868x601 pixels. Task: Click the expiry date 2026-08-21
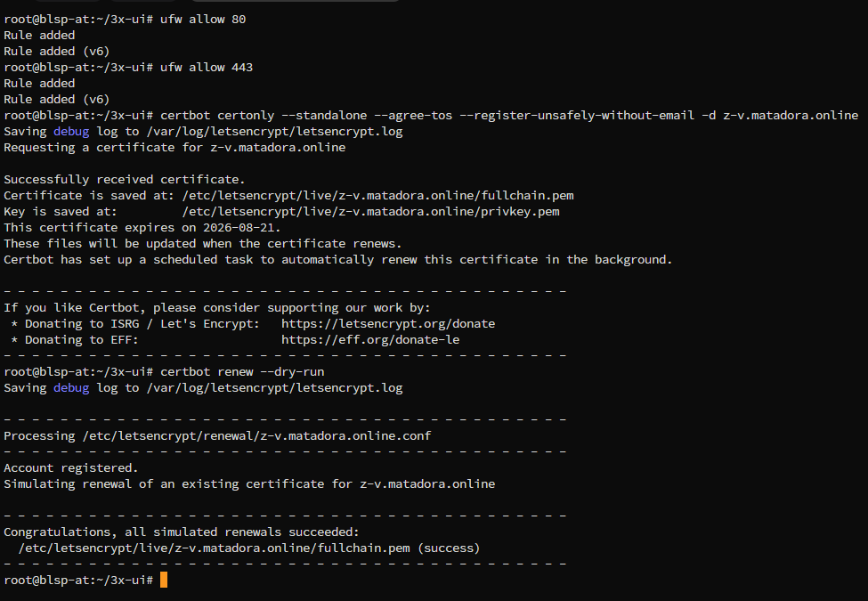[241, 227]
